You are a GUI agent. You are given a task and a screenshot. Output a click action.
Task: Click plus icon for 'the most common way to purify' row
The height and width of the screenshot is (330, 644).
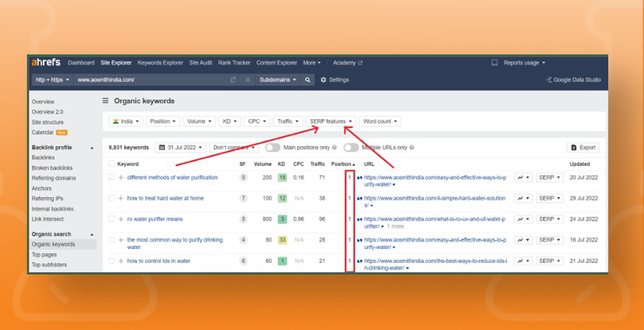tap(121, 240)
